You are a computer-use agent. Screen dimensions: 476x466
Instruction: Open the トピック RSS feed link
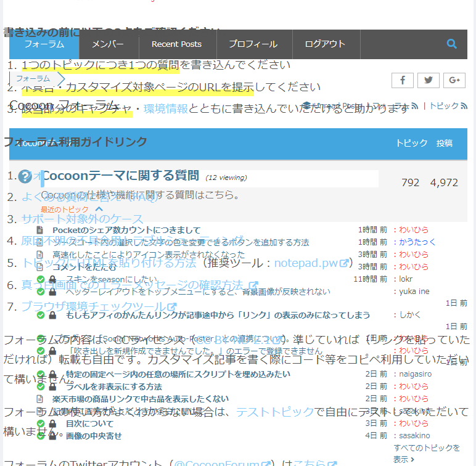point(444,106)
